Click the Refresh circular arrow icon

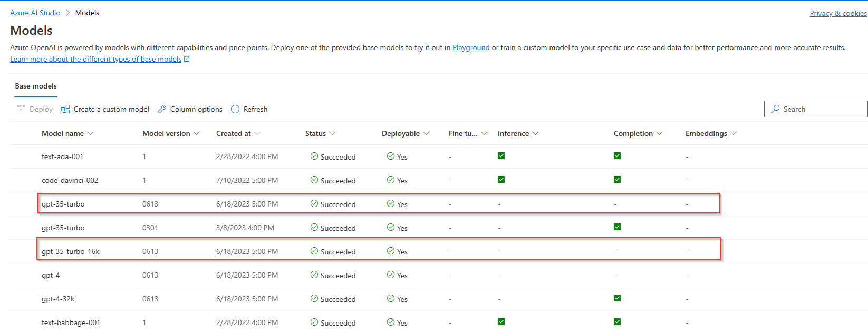point(235,109)
